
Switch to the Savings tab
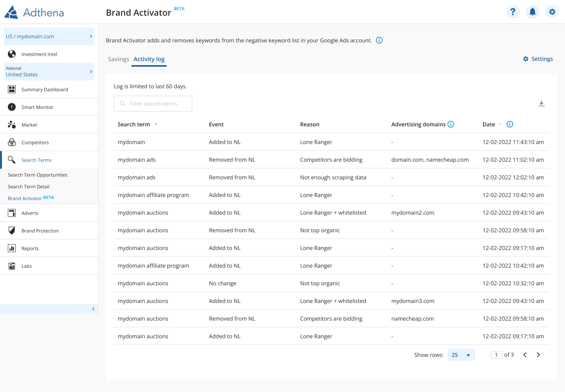pos(118,59)
